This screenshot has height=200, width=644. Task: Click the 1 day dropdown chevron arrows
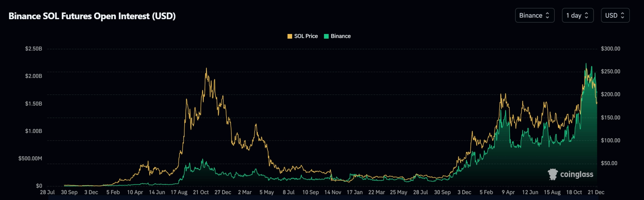tap(586, 15)
